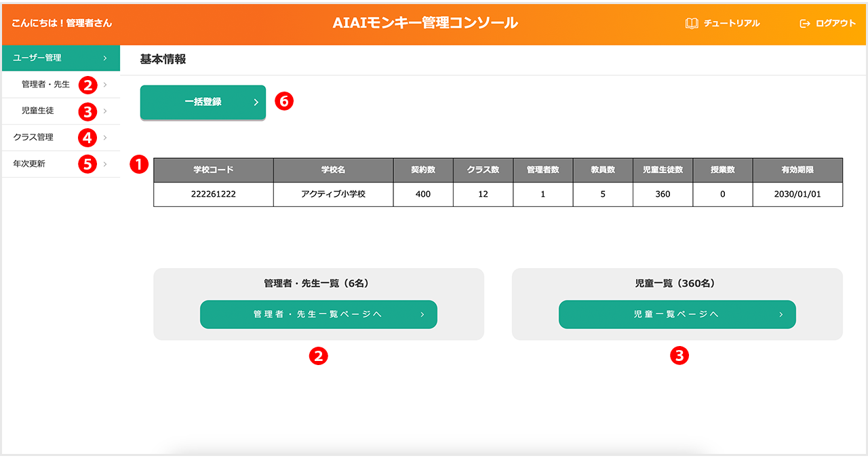
Task: Click the tutorial book icon
Action: coord(692,23)
